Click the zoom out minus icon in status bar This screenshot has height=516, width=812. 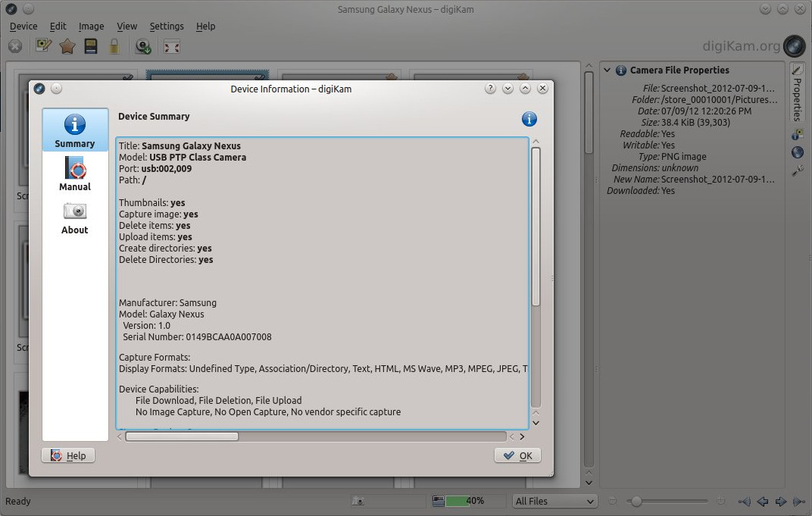coord(612,501)
